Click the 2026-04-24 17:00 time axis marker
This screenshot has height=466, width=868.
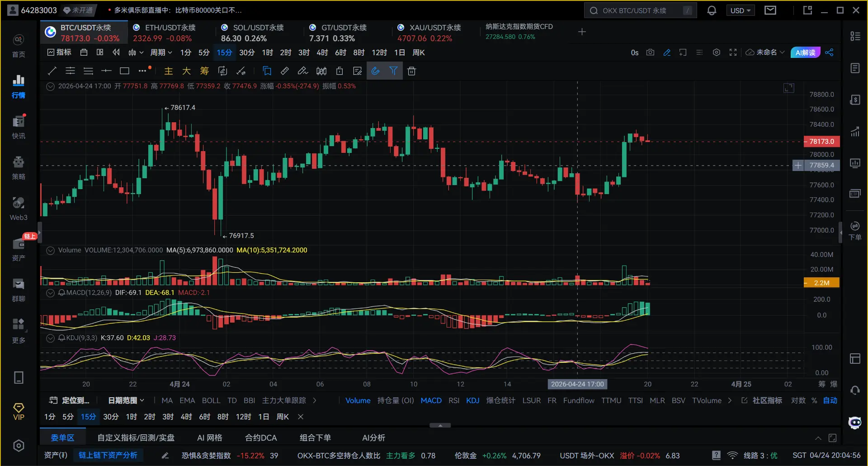coord(577,384)
